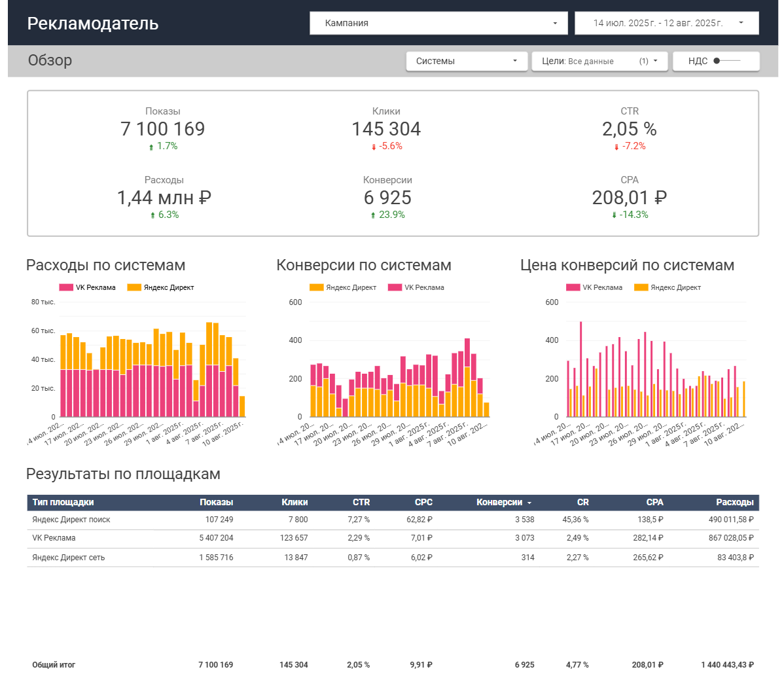Sort the table by Показы column
Image resolution: width=784 pixels, height=680 pixels.
point(216,503)
